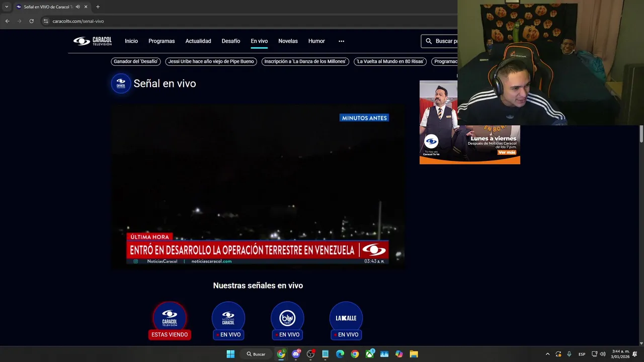Open the Novelas section
Screen dimensions: 644x362
pos(288,41)
